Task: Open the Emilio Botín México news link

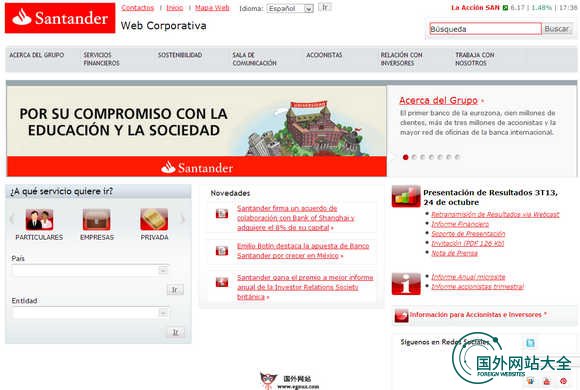Action: pos(303,251)
